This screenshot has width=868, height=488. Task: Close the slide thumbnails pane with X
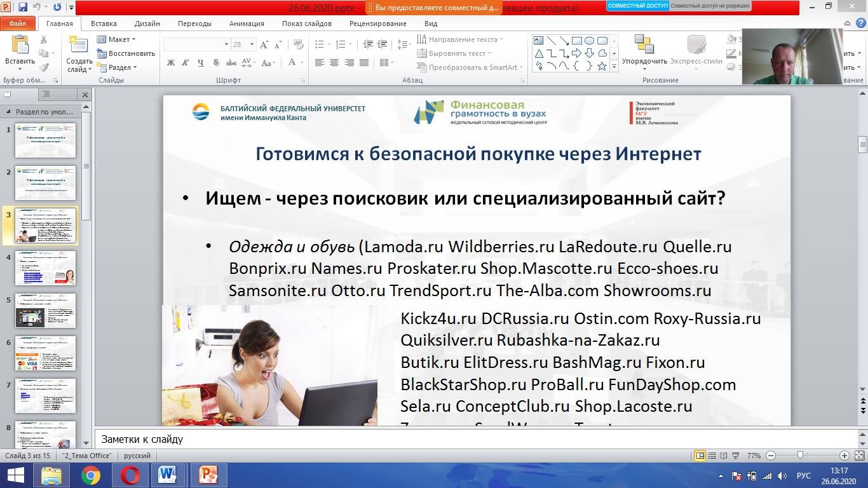pos(85,95)
